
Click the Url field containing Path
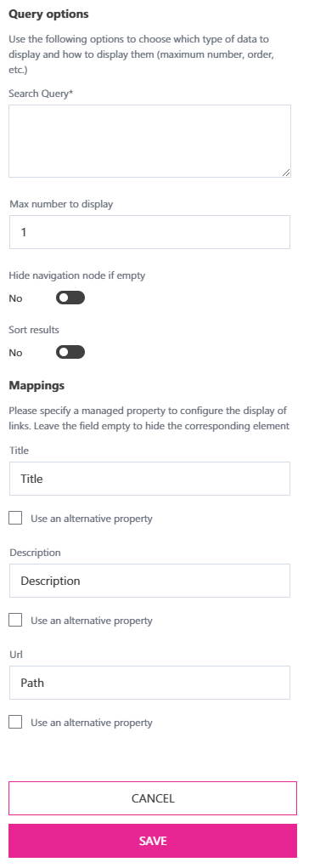(x=149, y=683)
